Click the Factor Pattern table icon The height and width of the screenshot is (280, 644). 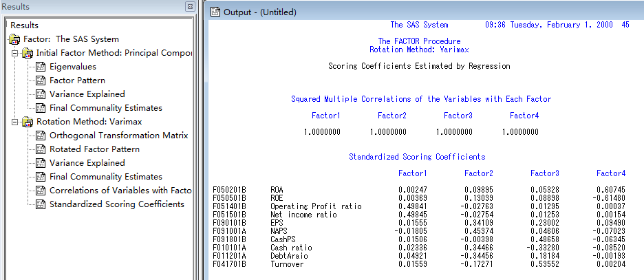(x=40, y=80)
